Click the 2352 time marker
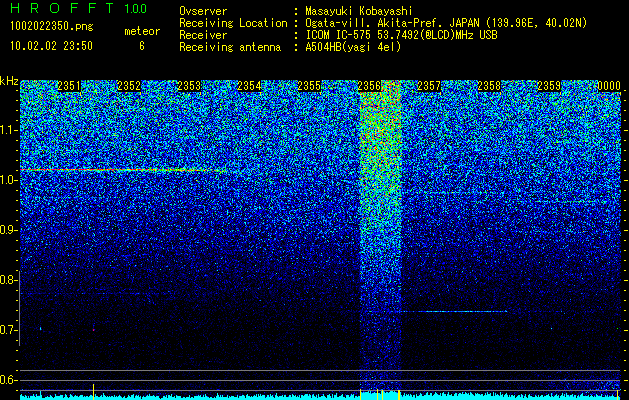Viewport: 629px width, 400px height. (x=129, y=86)
